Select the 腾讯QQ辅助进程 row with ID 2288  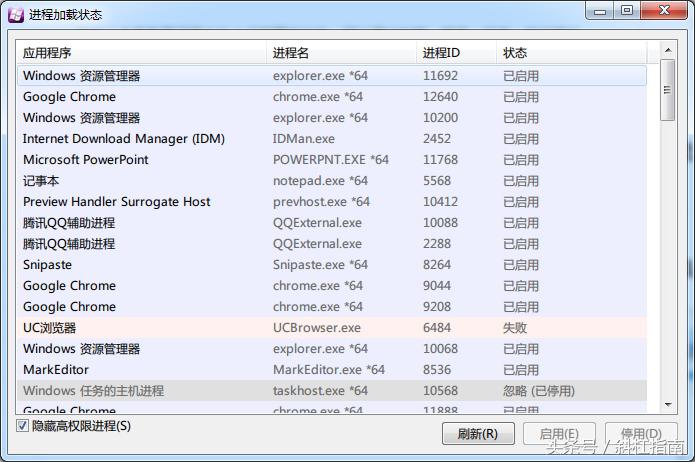coord(332,244)
